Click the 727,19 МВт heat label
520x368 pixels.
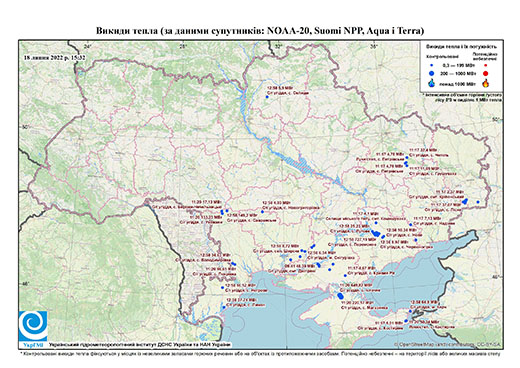pyautogui.click(x=360, y=239)
